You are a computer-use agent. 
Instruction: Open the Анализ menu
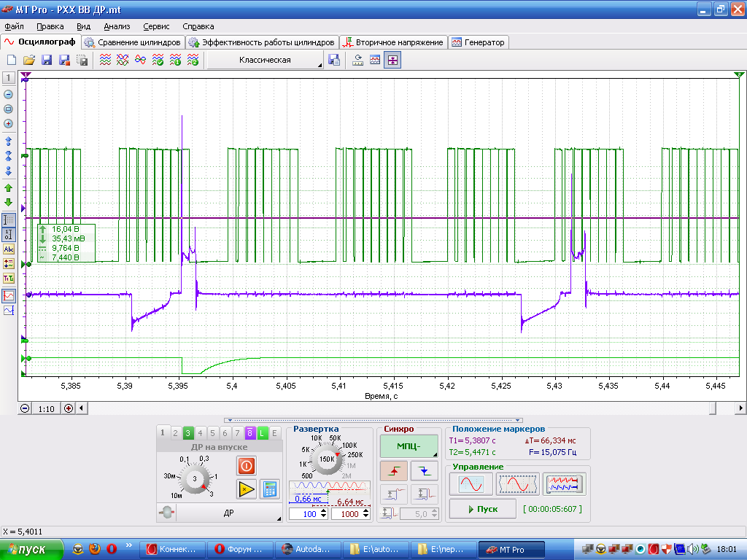(x=117, y=27)
